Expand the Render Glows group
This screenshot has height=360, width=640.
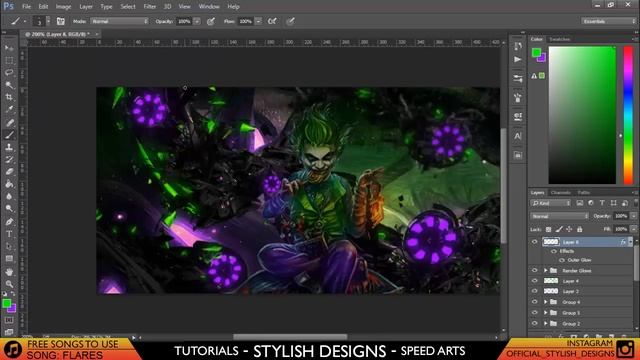[x=545, y=271]
